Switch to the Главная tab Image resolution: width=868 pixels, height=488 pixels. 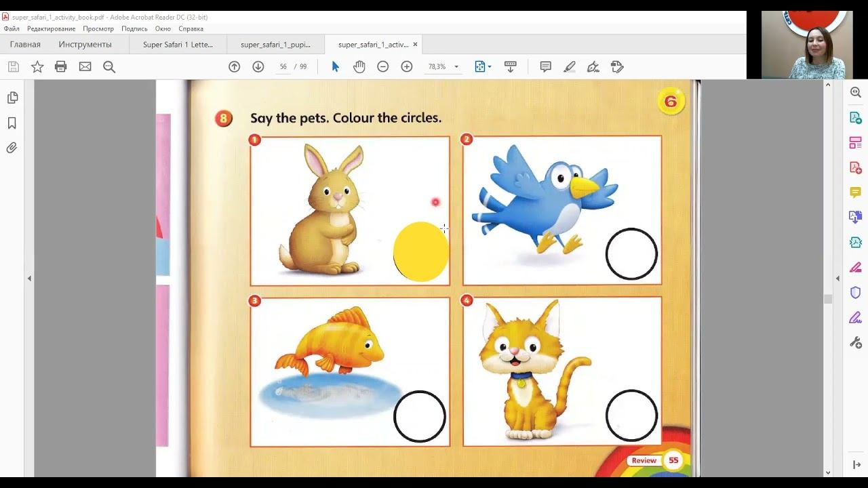25,45
